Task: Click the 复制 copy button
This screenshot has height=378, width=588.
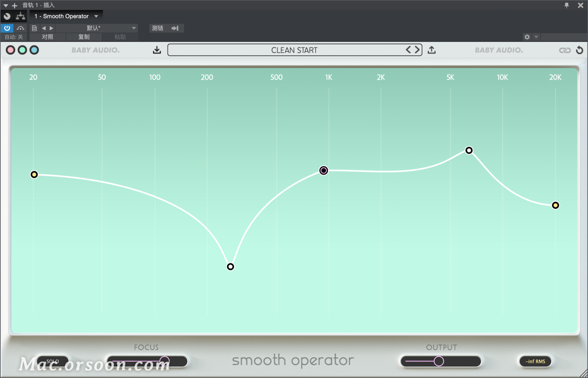Action: [x=84, y=37]
